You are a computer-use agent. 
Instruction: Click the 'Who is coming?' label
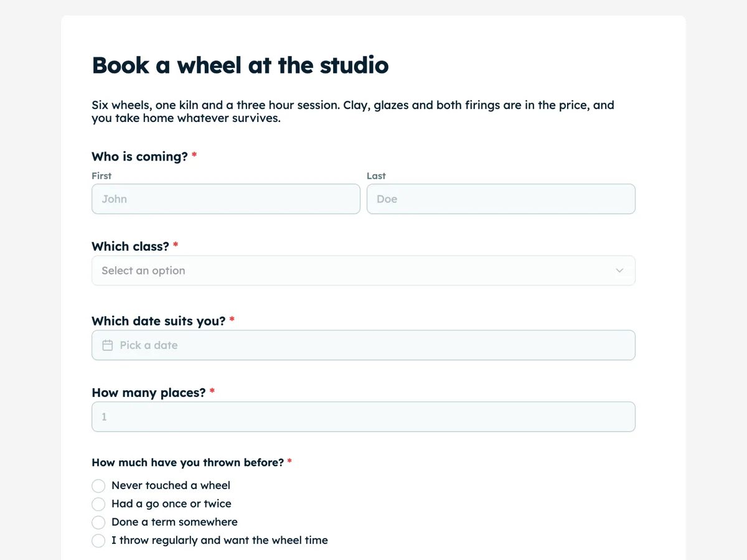click(139, 157)
